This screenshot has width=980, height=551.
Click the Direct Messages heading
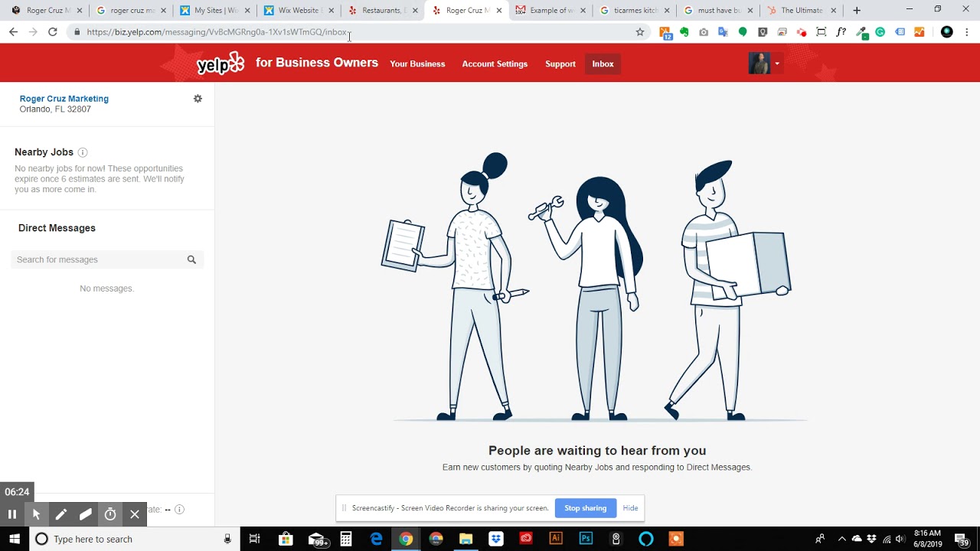57,228
